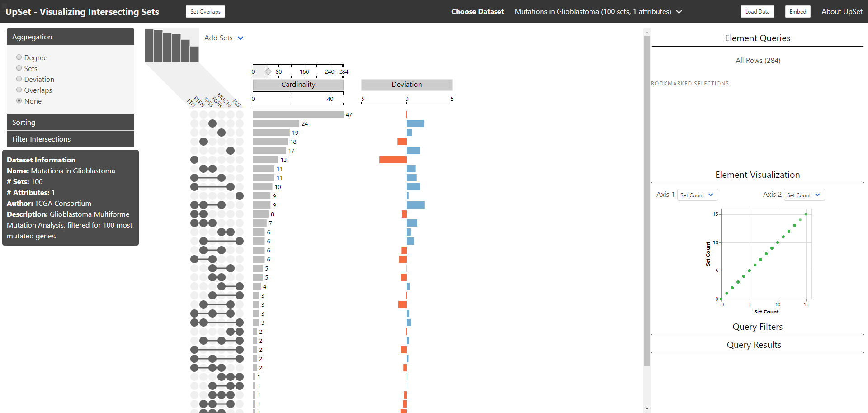Open the Axis 1 Set Count dropdown
The height and width of the screenshot is (413, 868).
click(x=698, y=195)
